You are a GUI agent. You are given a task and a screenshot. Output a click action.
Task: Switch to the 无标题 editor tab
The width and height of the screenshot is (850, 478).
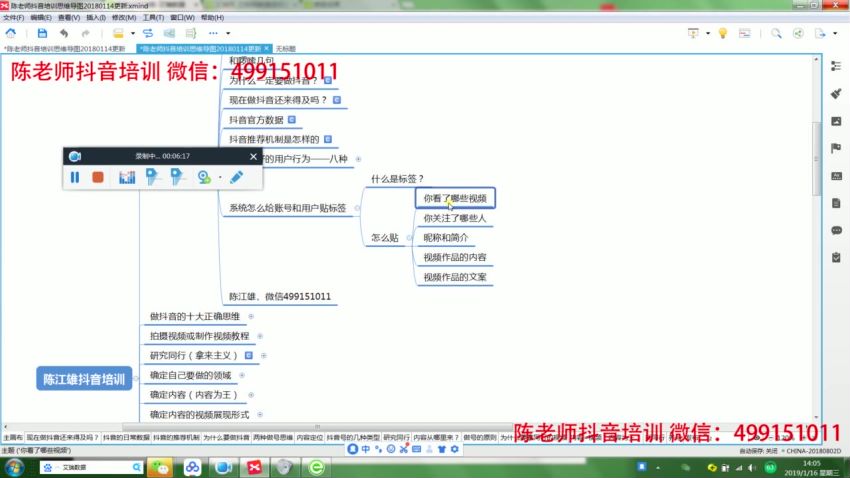tap(286, 49)
